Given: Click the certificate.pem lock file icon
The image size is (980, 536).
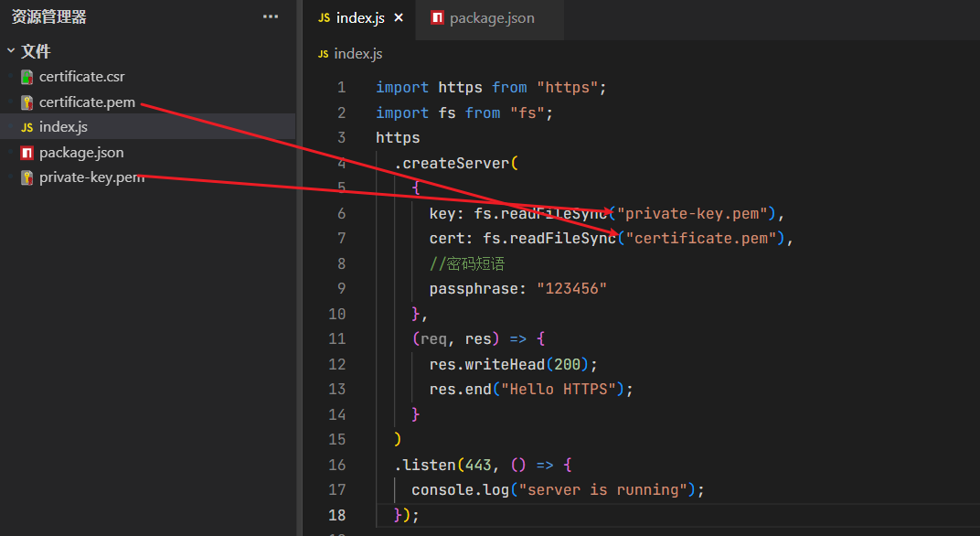Looking at the screenshot, I should click(x=27, y=102).
